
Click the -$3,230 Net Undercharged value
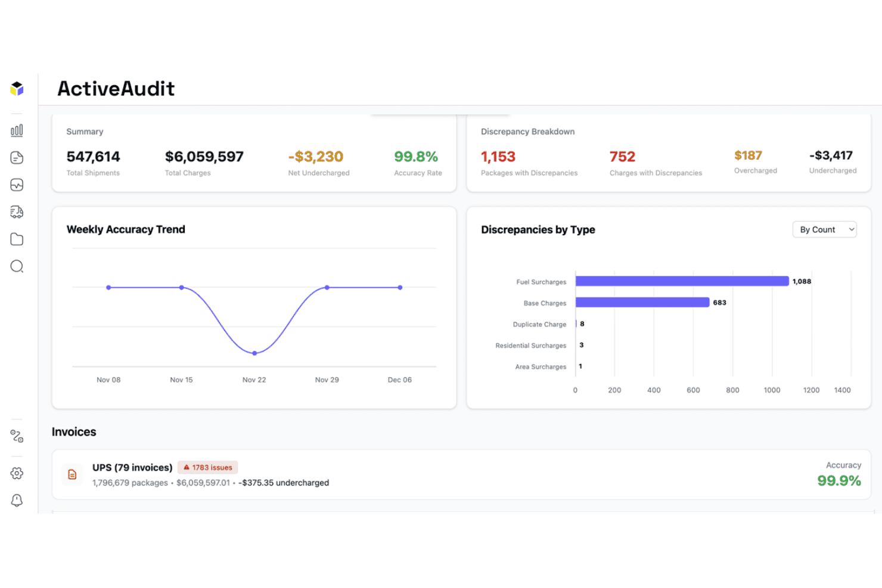point(316,157)
